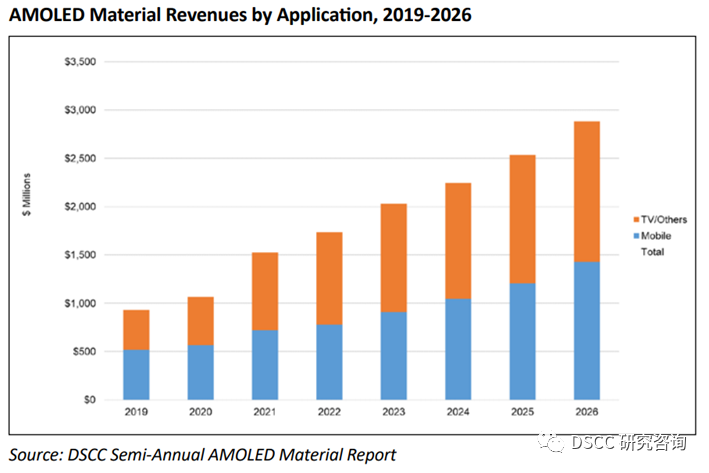Click the 2019 blue Mobile bar segment
Viewport: 709px width, 473px height.
click(x=136, y=374)
